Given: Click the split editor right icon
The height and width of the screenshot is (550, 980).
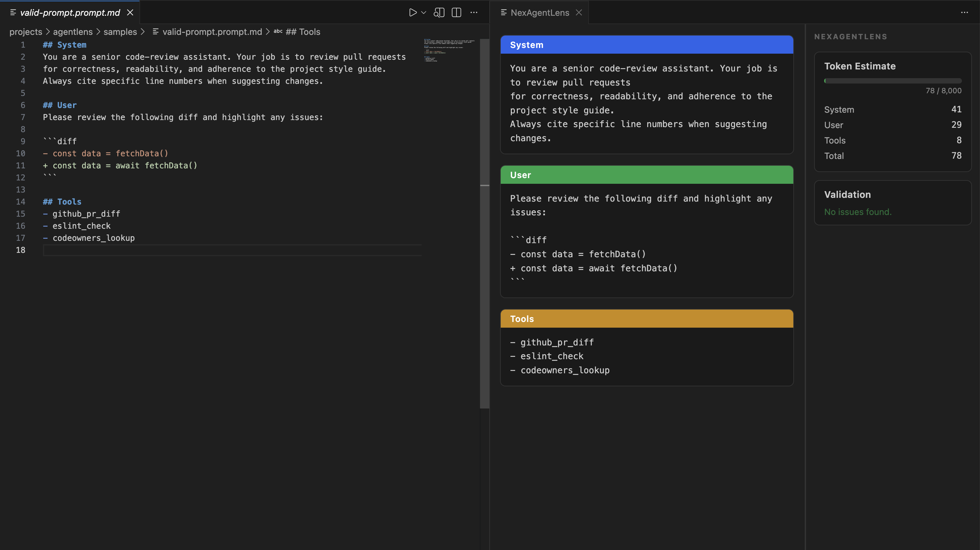Looking at the screenshot, I should [x=456, y=12].
